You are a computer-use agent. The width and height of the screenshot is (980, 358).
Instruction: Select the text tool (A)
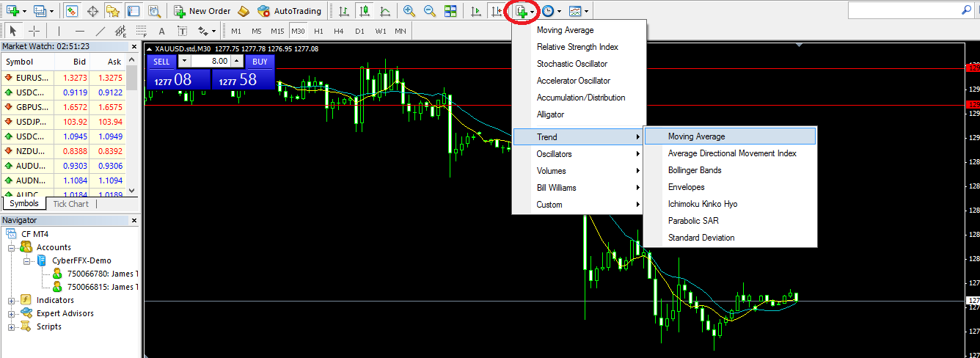[x=161, y=31]
